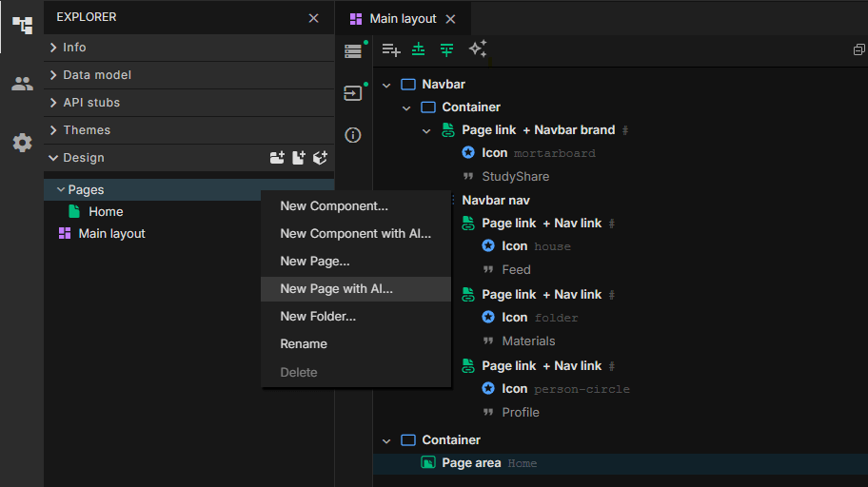Open the settings gear in sidebar
Viewport: 868px width, 487px height.
22,143
